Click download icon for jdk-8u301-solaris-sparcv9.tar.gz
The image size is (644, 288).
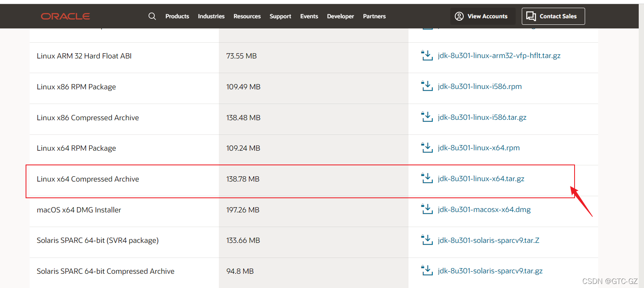pyautogui.click(x=427, y=271)
